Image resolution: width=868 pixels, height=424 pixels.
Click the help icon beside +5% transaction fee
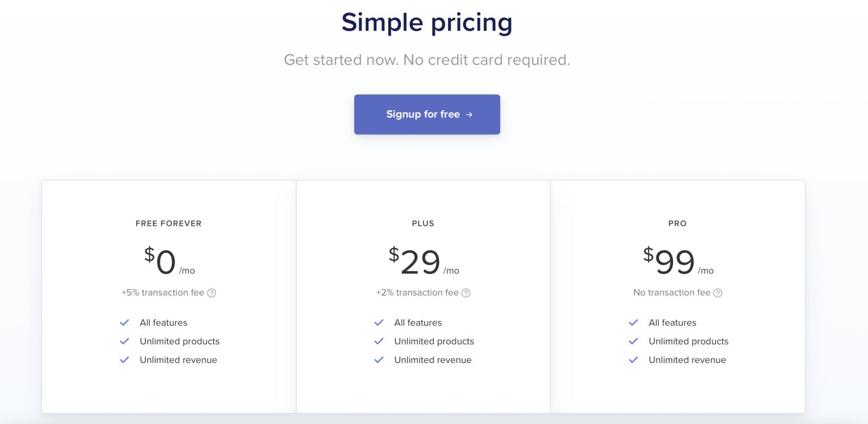click(212, 292)
